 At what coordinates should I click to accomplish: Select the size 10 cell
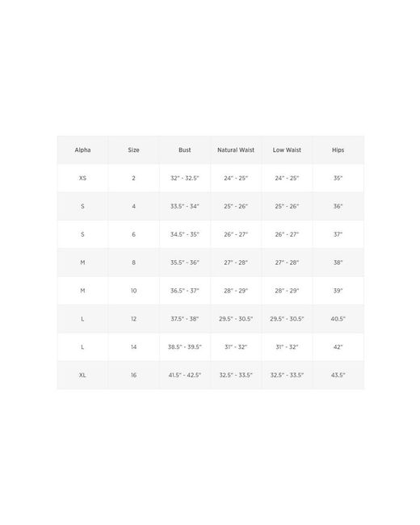tap(133, 291)
